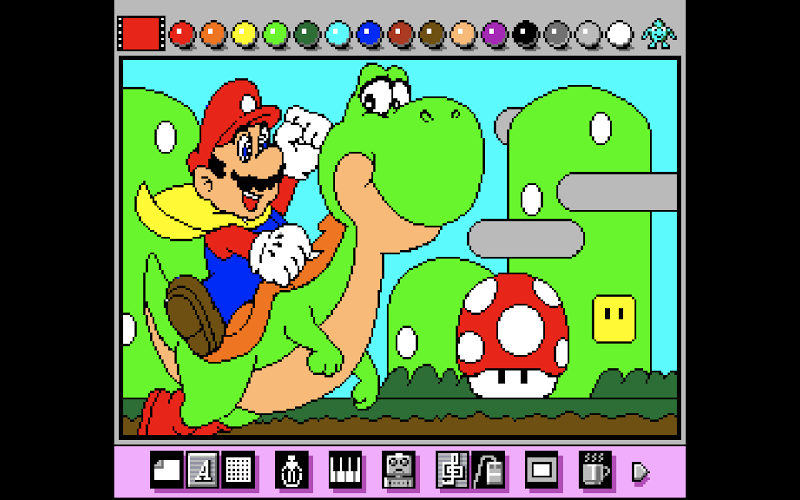Choose the dark blue paint ball
This screenshot has width=800, height=500.
point(369,34)
